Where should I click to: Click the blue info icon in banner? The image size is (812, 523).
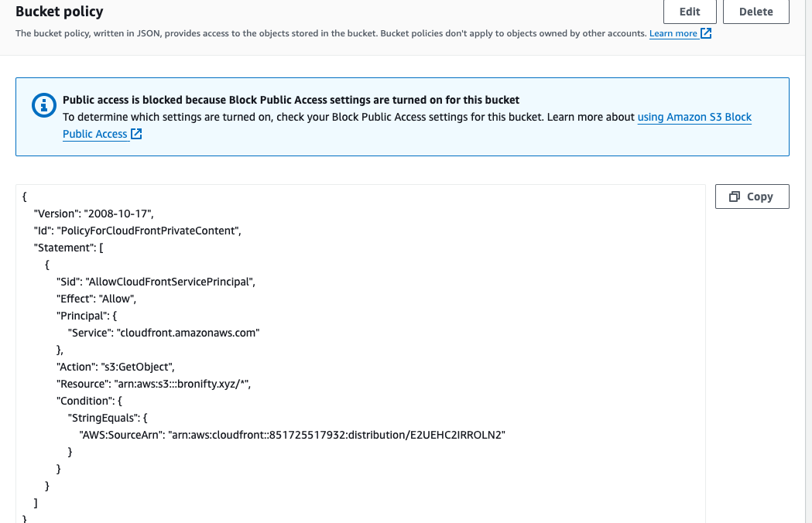click(x=44, y=106)
